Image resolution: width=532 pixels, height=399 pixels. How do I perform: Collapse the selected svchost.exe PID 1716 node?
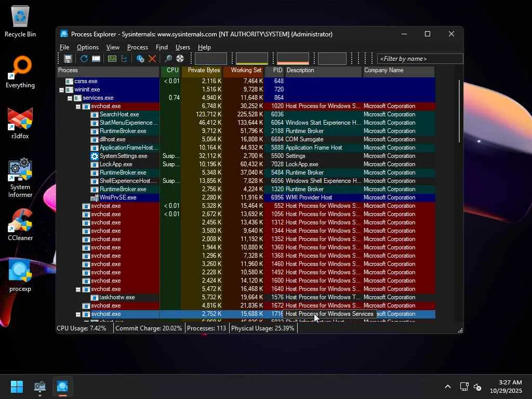[78, 314]
